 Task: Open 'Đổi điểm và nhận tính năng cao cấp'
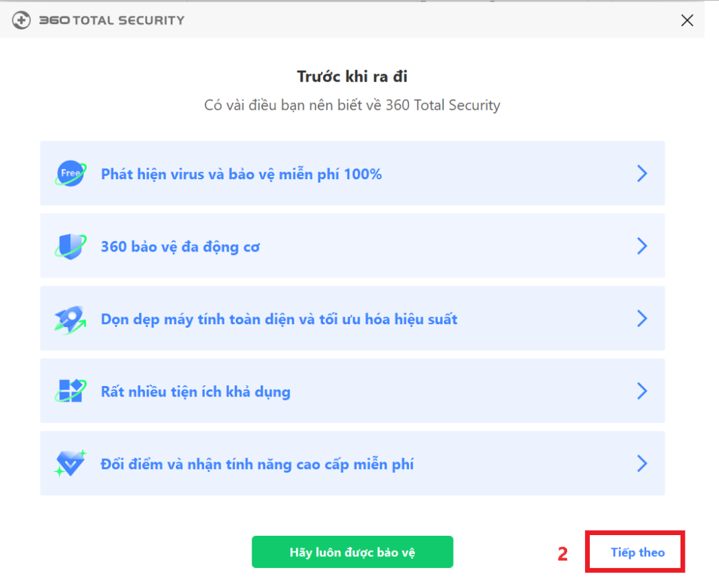[x=257, y=465]
